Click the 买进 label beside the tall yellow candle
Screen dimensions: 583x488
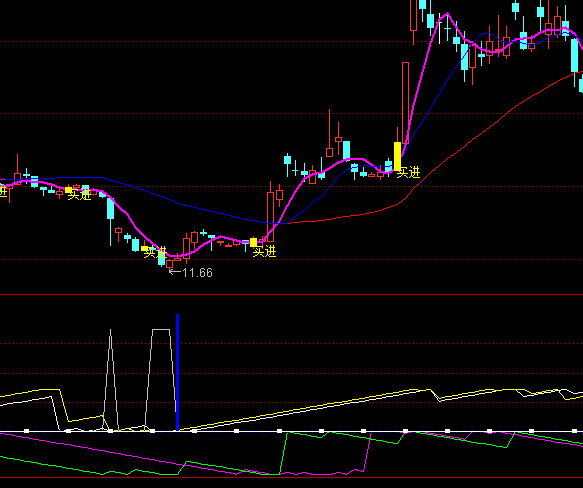point(408,173)
